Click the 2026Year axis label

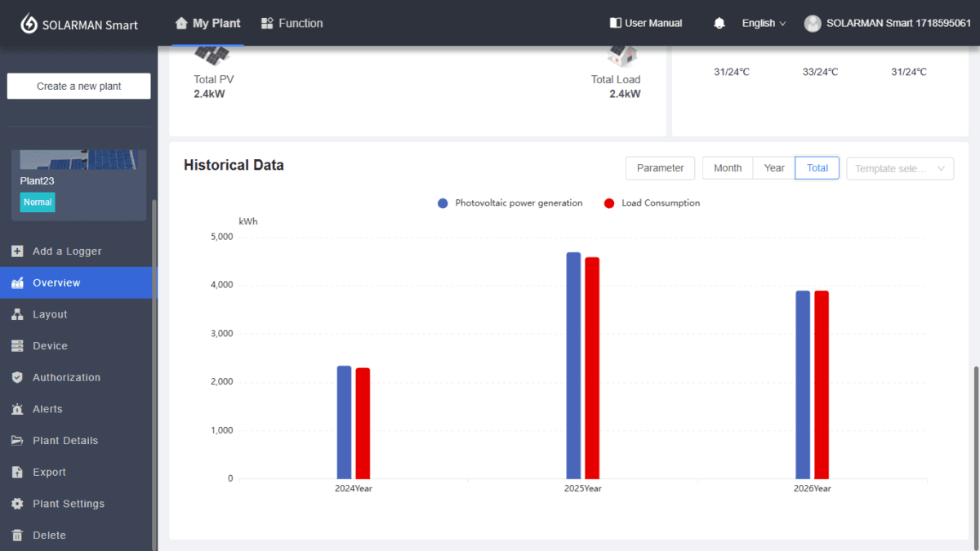813,488
